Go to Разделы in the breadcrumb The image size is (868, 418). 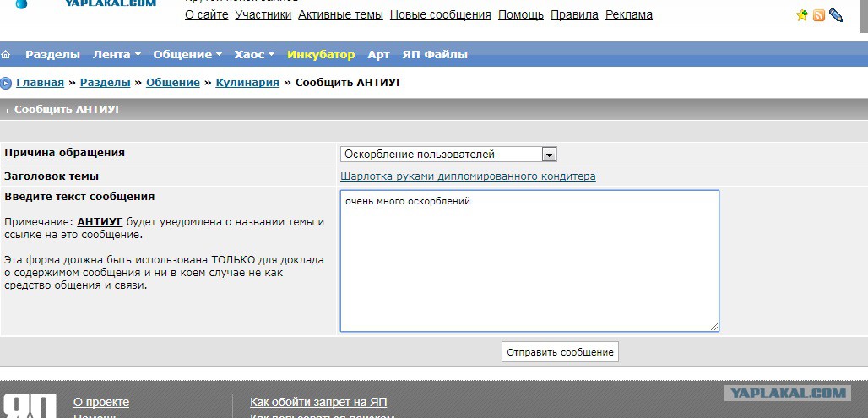point(106,83)
